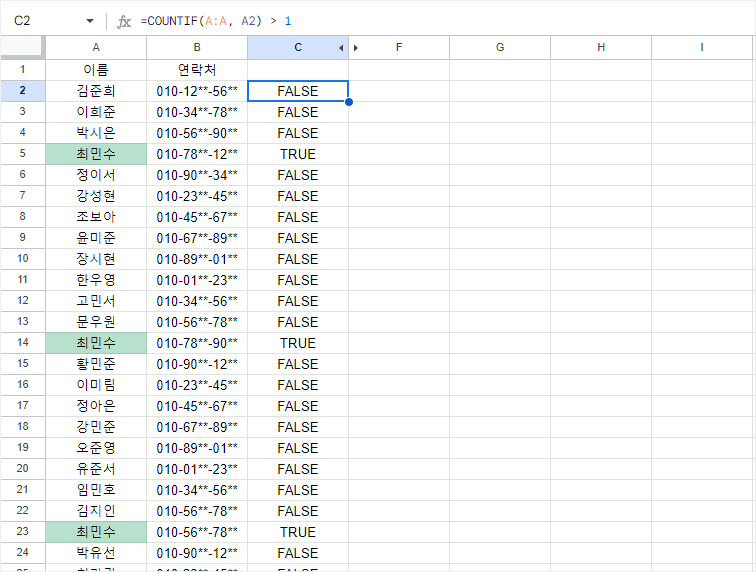Image resolution: width=756 pixels, height=572 pixels.
Task: Click the COUNTIF formula in formula bar
Action: click(x=216, y=21)
